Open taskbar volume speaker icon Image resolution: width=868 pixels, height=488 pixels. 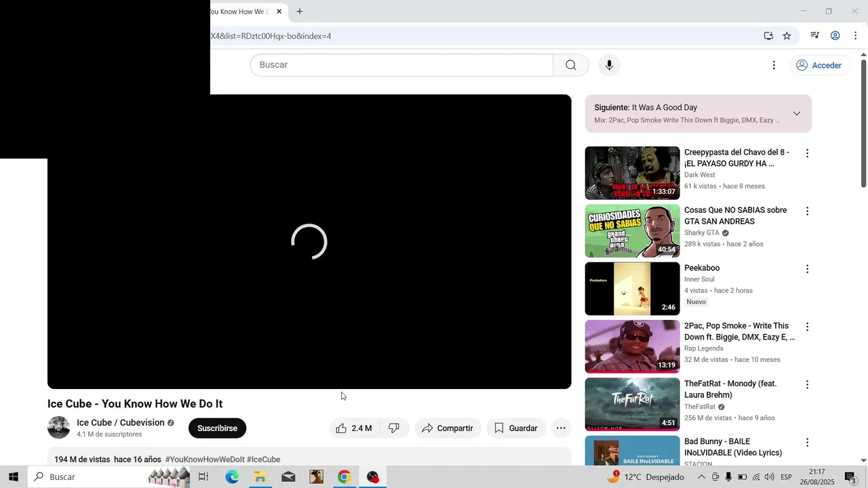click(x=769, y=477)
